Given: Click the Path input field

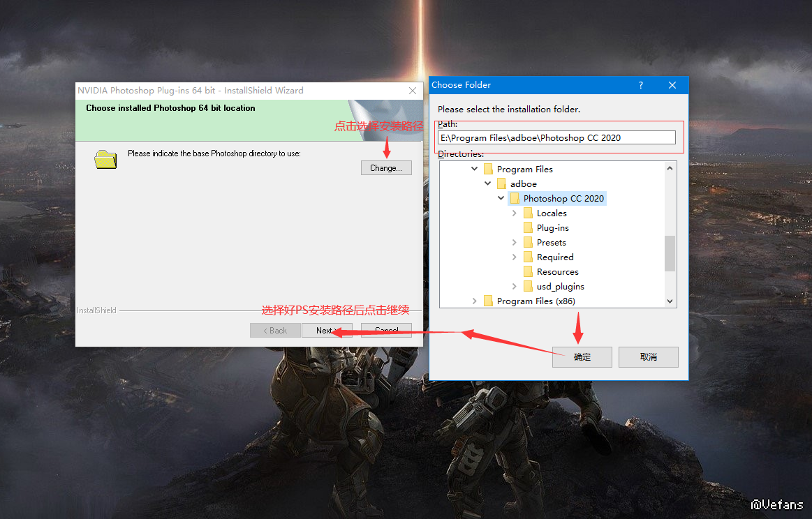Looking at the screenshot, I should 556,137.
